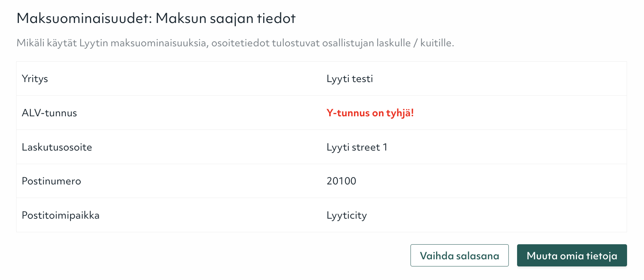Select the city value Lyyticity

346,215
